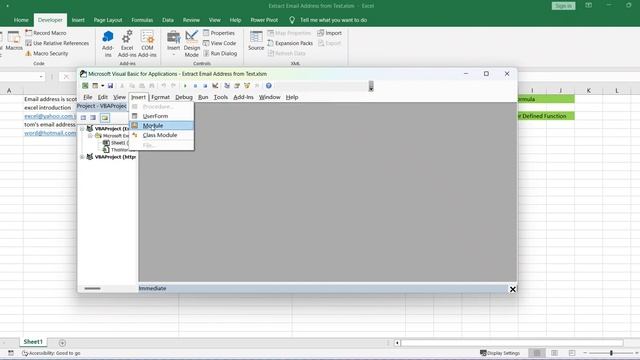Screen dimensions: 640x360
Task: Open Excel Add-ins from ribbon
Action: coord(127,44)
